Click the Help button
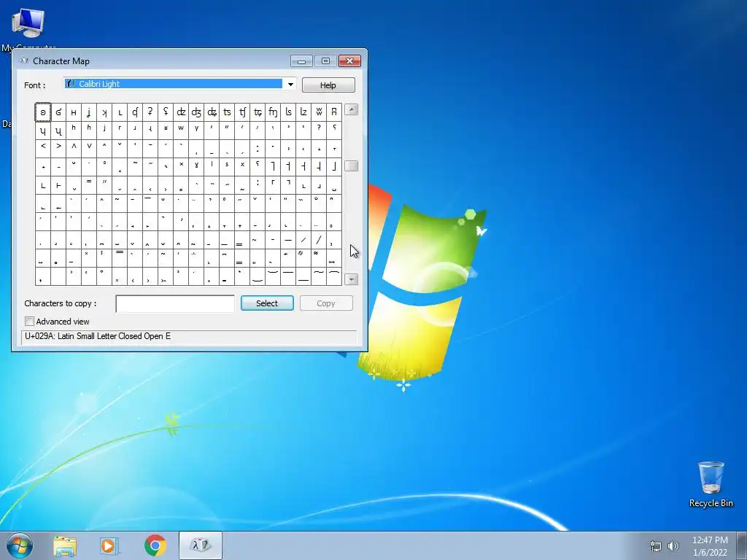Image resolution: width=747 pixels, height=560 pixels. click(x=328, y=85)
